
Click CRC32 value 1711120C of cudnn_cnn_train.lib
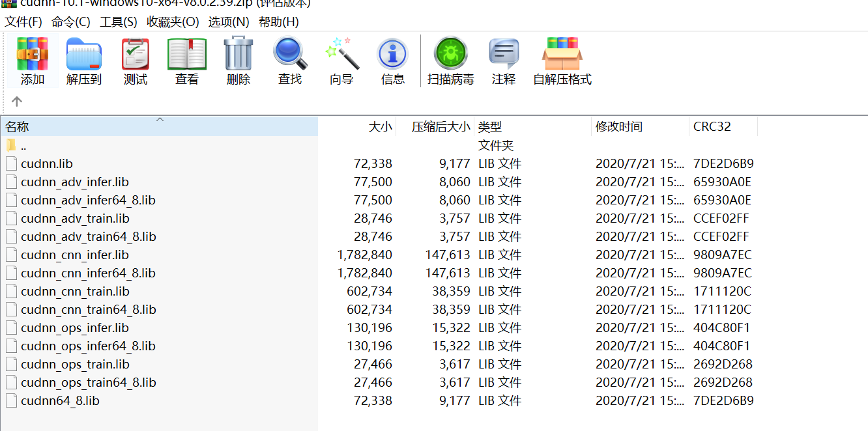722,291
